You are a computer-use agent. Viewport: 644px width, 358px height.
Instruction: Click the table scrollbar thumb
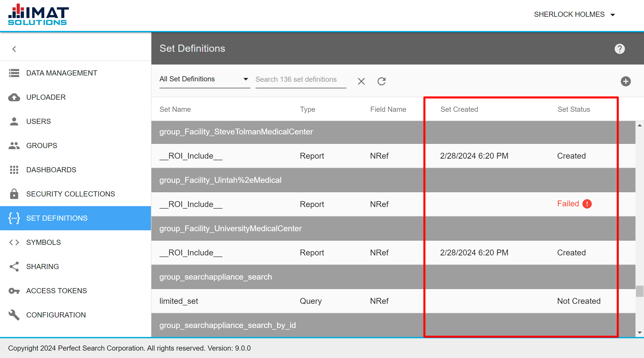click(x=640, y=291)
